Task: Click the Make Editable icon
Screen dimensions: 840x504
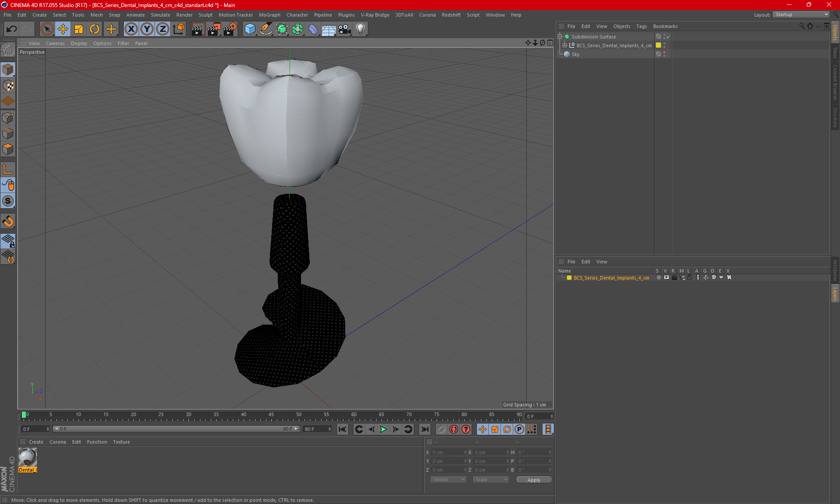Action: point(8,50)
